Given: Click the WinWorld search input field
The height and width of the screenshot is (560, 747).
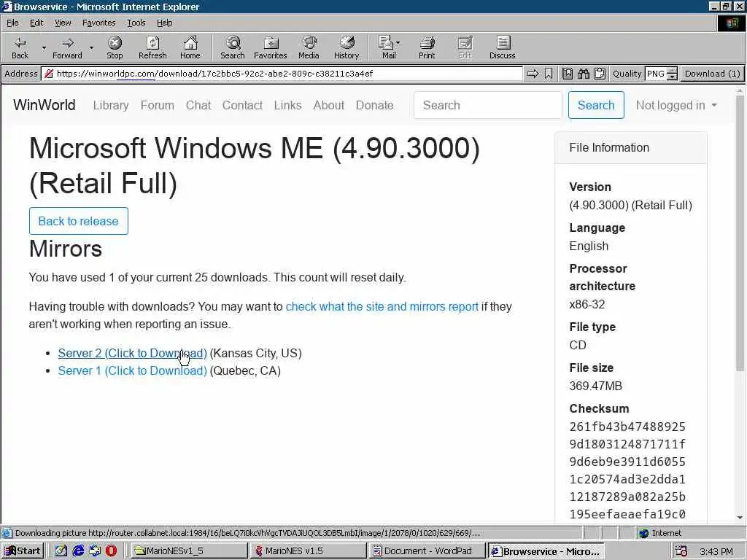Looking at the screenshot, I should pos(488,105).
